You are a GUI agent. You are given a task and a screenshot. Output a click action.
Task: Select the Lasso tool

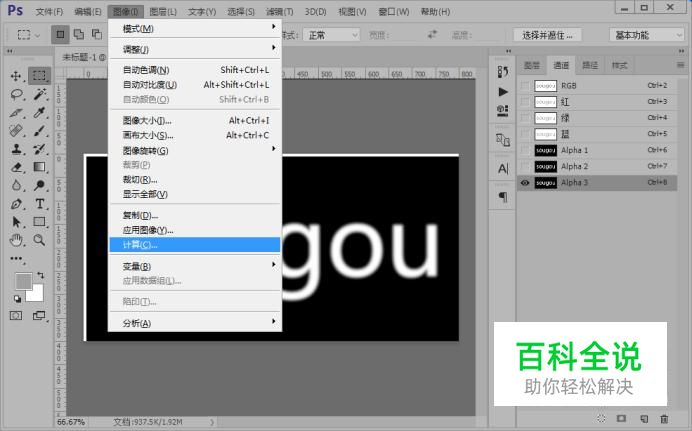click(x=16, y=94)
